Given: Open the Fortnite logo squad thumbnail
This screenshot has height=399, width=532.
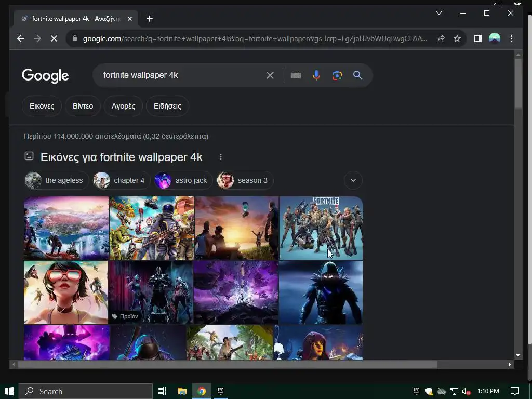Looking at the screenshot, I should coord(321,228).
